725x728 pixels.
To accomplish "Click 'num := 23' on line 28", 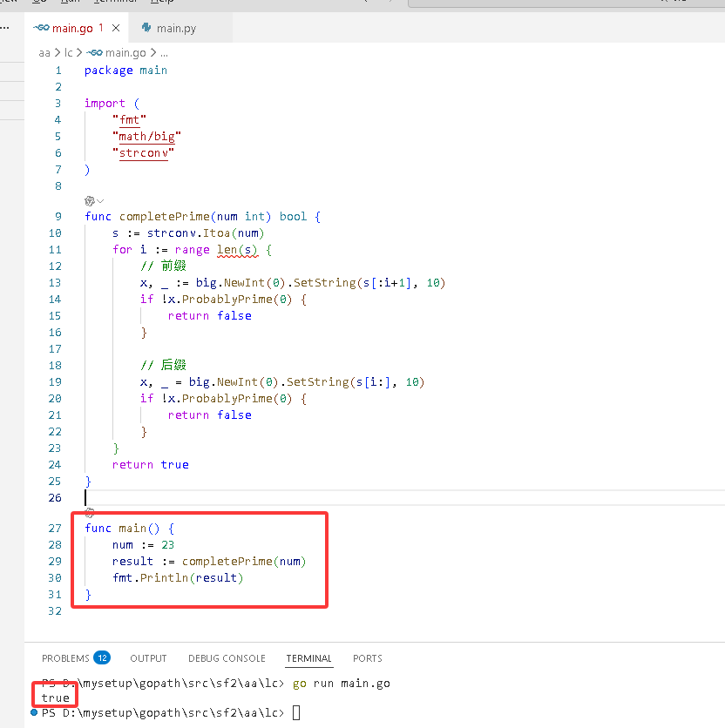I will [x=143, y=545].
